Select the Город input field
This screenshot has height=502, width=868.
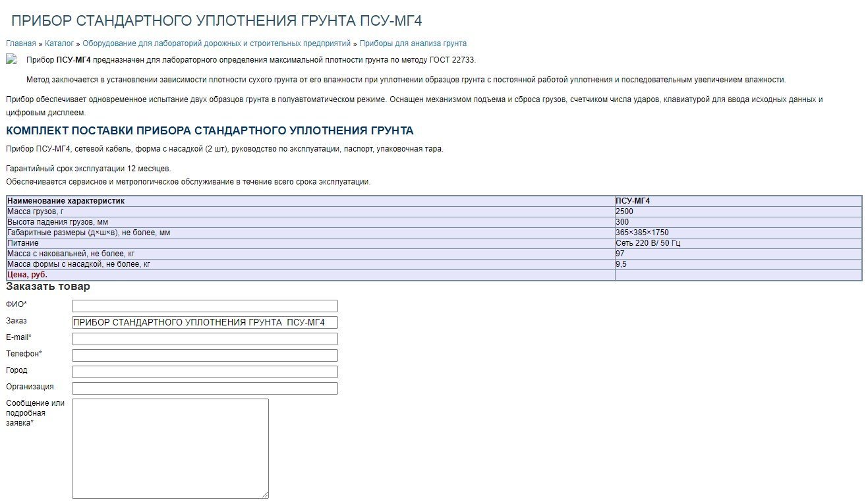(204, 372)
